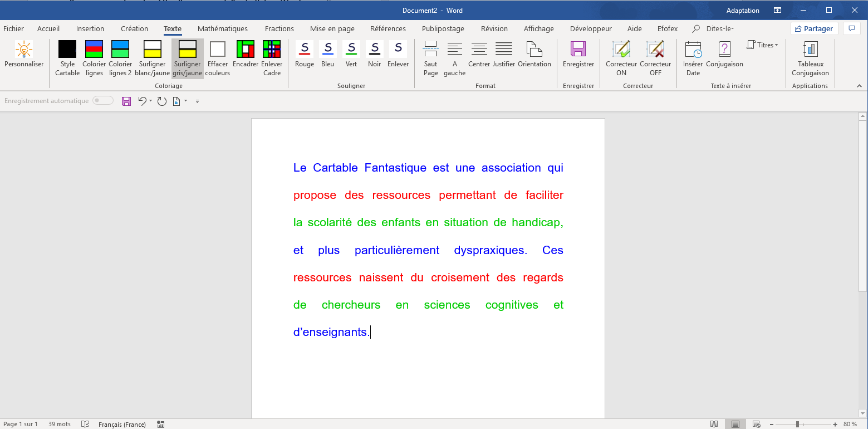Viewport: 868px width, 429px height.
Task: Switch to the Références tab
Action: pyautogui.click(x=388, y=28)
